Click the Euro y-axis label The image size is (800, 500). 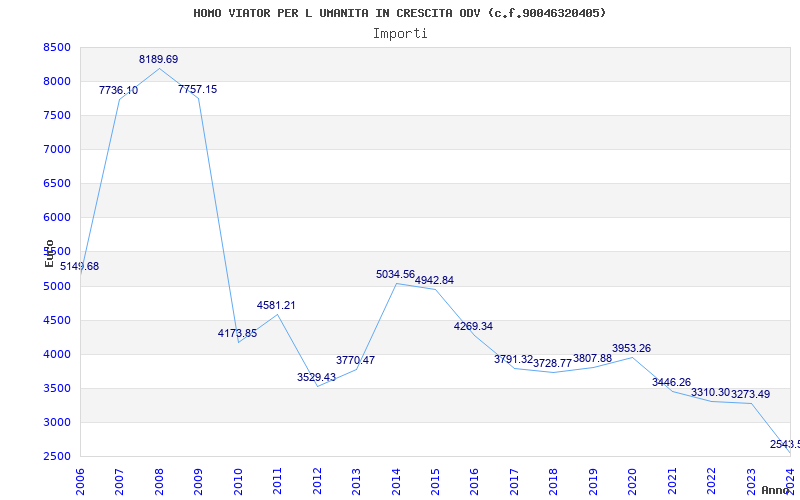pyautogui.click(x=49, y=254)
